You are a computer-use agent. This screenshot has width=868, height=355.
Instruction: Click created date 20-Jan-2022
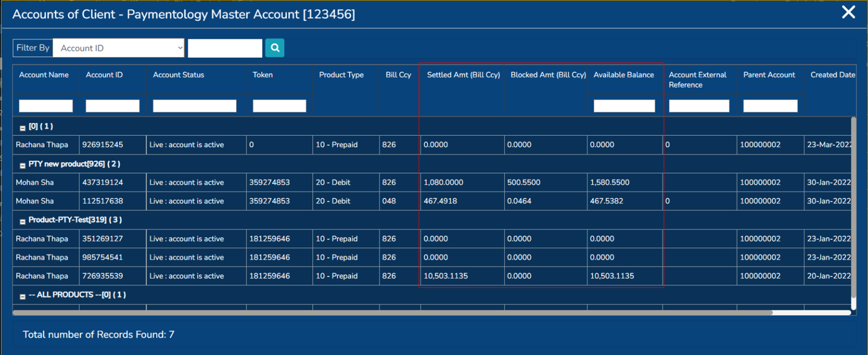pos(829,276)
